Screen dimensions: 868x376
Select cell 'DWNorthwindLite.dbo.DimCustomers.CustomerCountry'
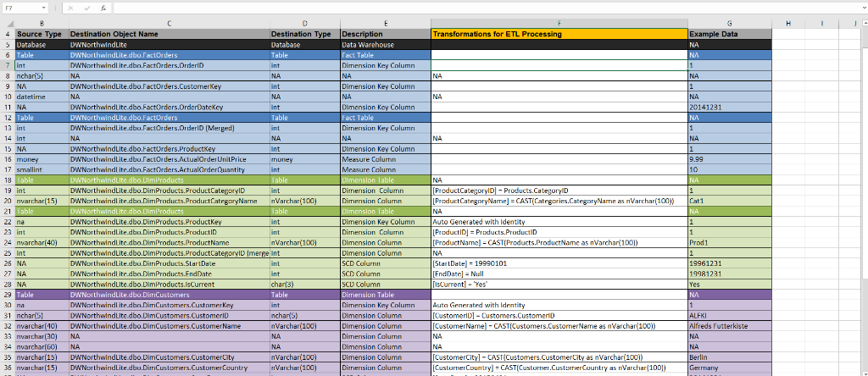pyautogui.click(x=170, y=368)
